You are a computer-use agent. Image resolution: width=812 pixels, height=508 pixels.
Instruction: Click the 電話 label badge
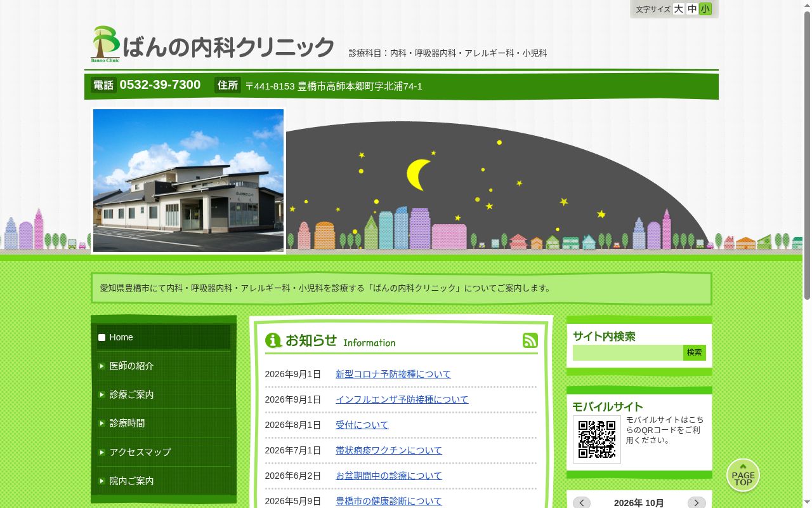pos(103,85)
